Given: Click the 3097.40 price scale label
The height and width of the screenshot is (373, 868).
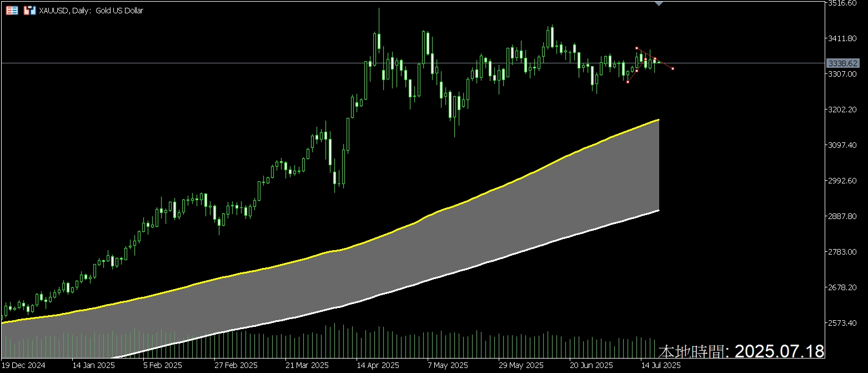Looking at the screenshot, I should click(x=842, y=145).
